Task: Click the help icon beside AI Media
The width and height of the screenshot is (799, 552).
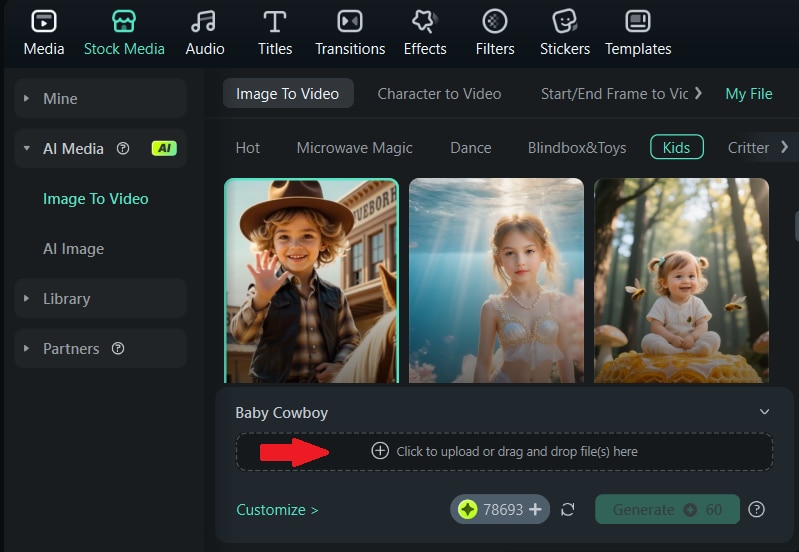Action: (123, 148)
